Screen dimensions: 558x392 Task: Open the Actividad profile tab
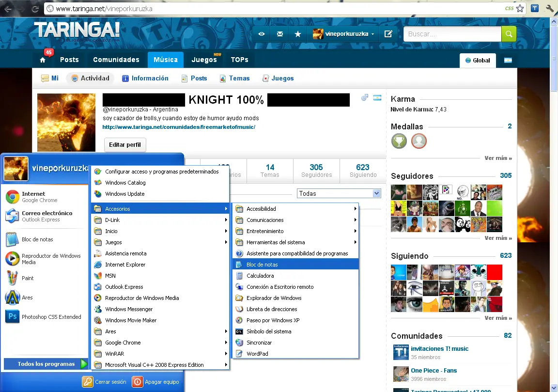[x=90, y=78]
